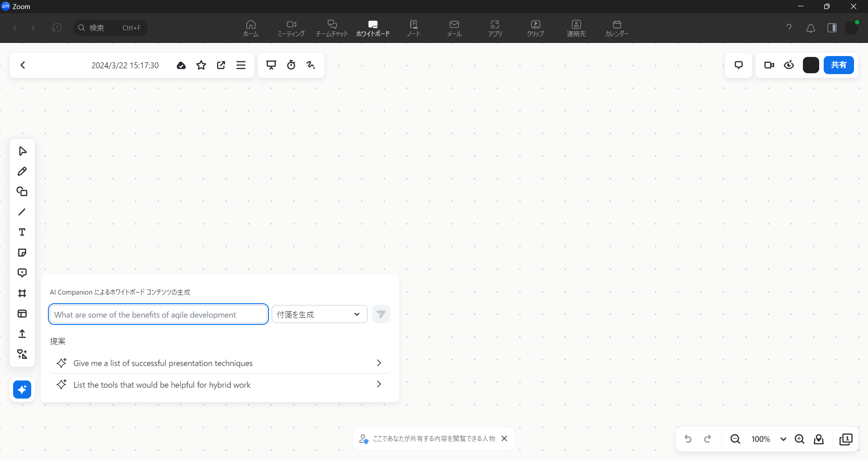Click the AI Companion sparkle button
Image resolution: width=868 pixels, height=460 pixels.
22,390
